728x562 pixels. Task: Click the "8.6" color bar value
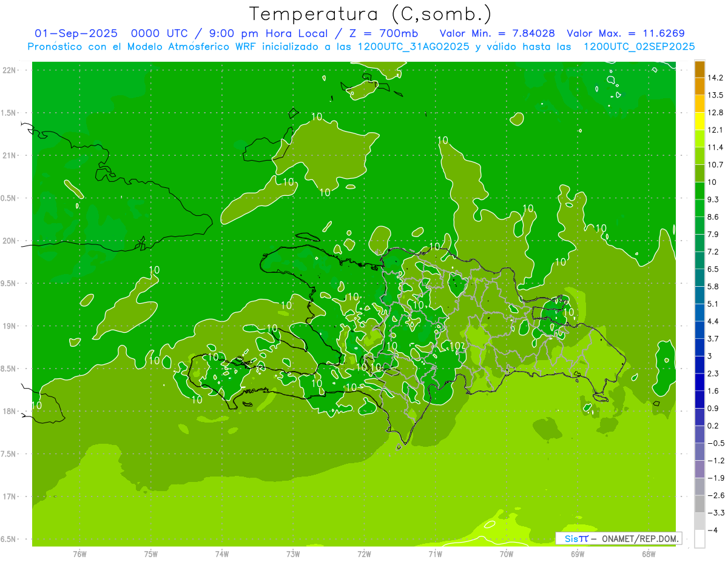click(713, 217)
